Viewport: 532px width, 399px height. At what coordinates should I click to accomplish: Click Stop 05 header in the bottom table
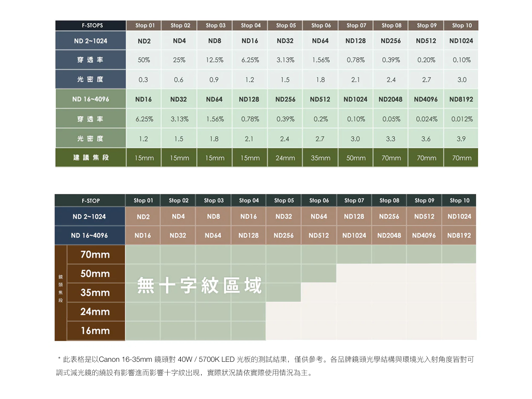pos(284,201)
